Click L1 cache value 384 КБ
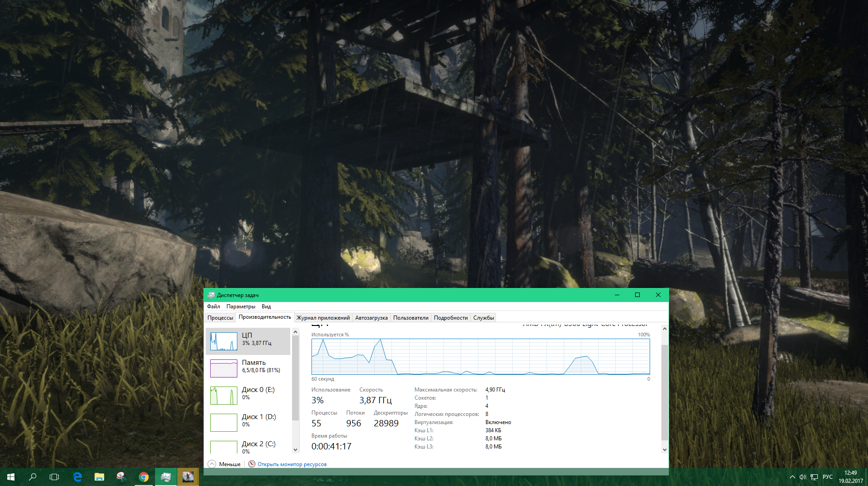Image resolution: width=868 pixels, height=486 pixels. 493,430
